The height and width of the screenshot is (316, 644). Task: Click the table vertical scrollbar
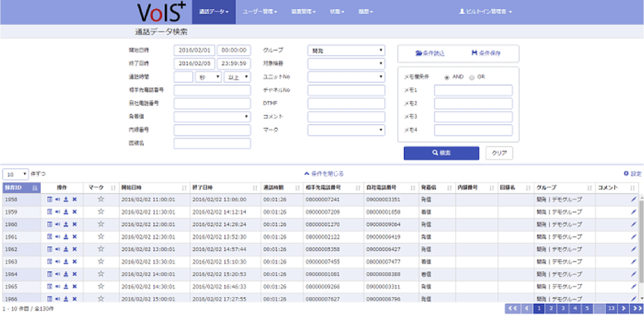tap(641, 242)
